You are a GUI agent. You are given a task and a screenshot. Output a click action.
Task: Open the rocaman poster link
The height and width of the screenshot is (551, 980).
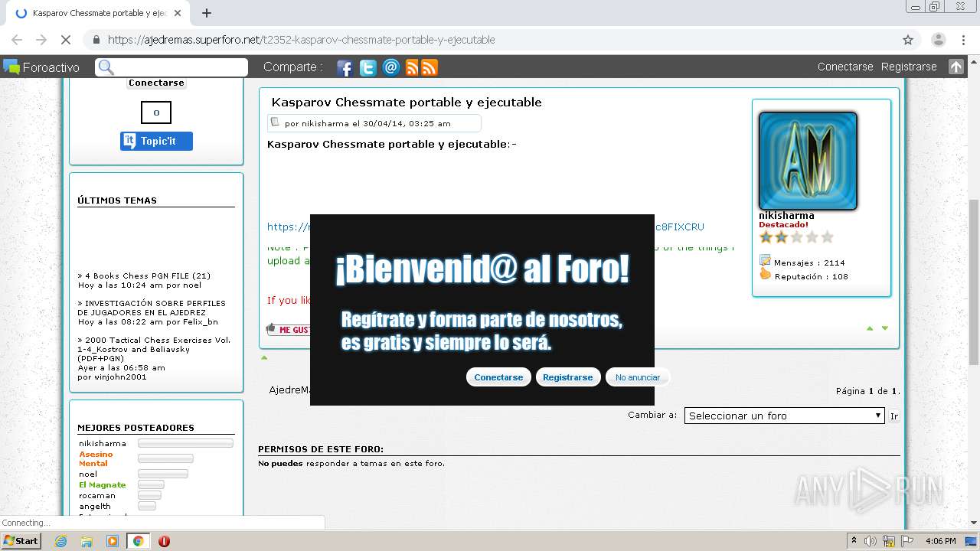(97, 495)
